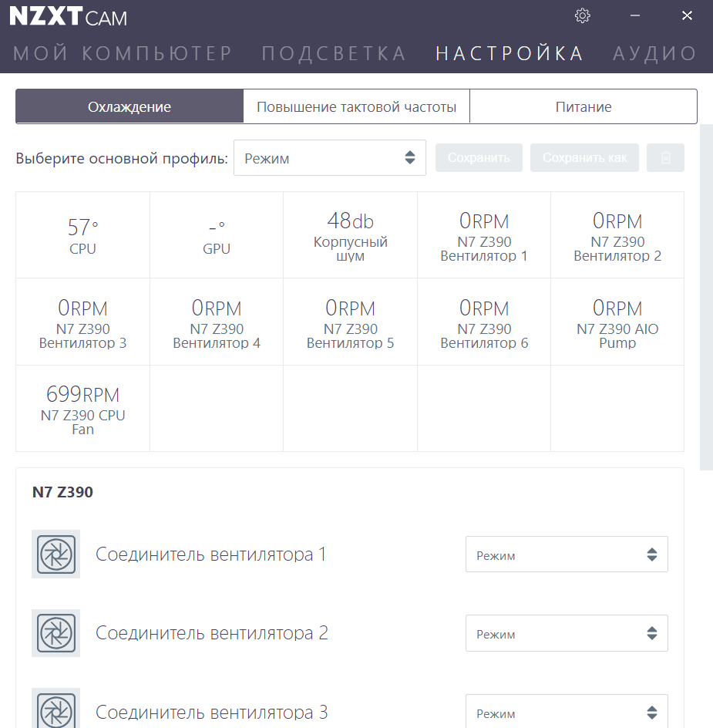Click the vertical scrollbar on the right
The image size is (713, 728).
click(706, 297)
